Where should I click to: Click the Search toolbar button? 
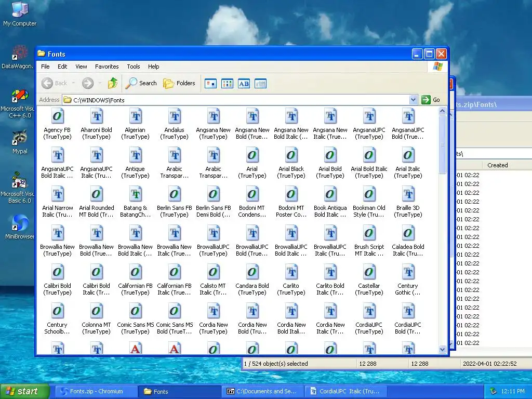141,83
